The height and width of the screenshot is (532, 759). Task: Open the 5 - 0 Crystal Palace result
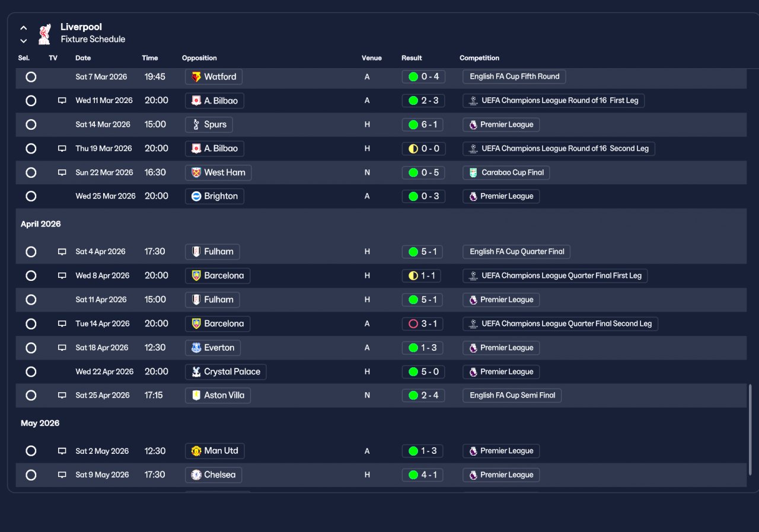coord(422,371)
